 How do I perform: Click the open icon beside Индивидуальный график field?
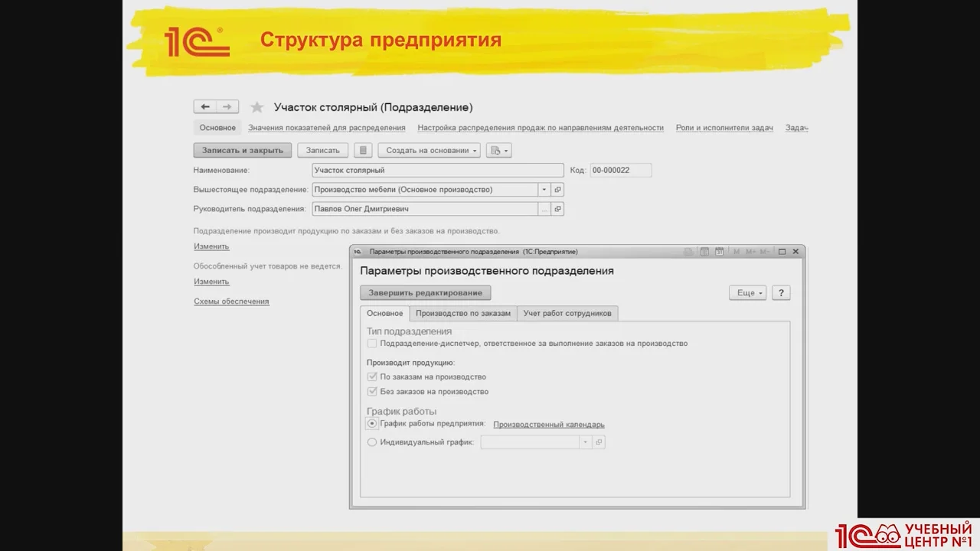tap(599, 442)
